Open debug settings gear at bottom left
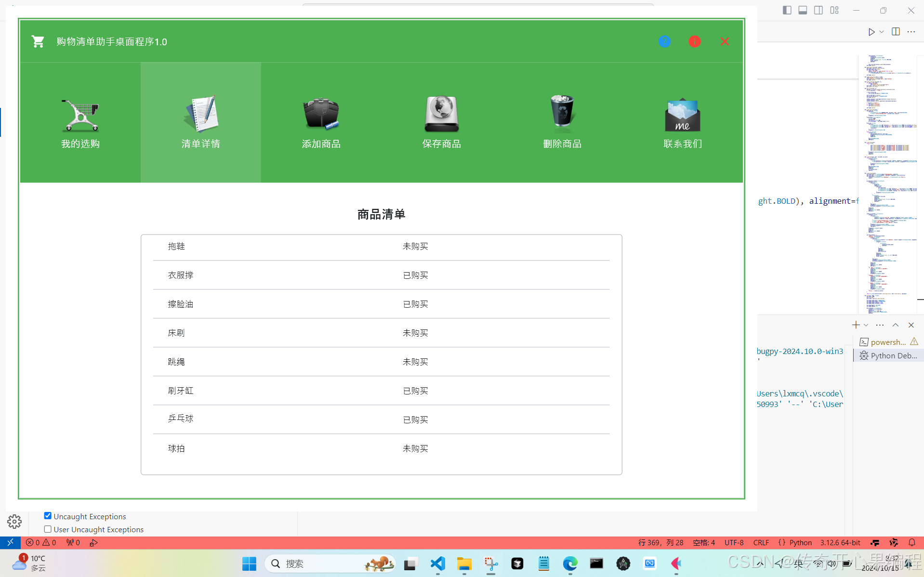This screenshot has width=924, height=577. coord(14,522)
